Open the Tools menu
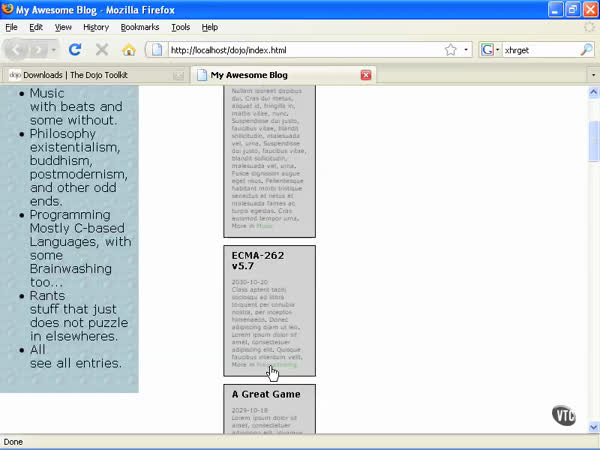The height and width of the screenshot is (450, 600). (x=180, y=27)
